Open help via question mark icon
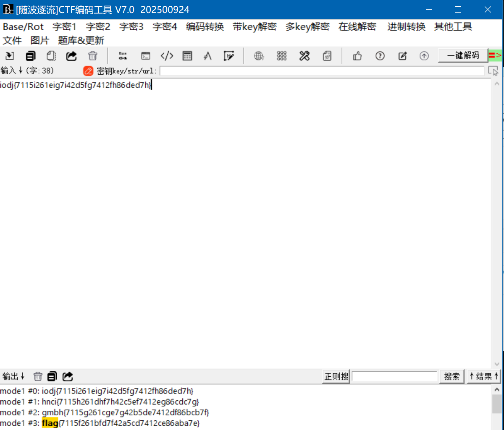Image resolution: width=504 pixels, height=430 pixels. (380, 56)
